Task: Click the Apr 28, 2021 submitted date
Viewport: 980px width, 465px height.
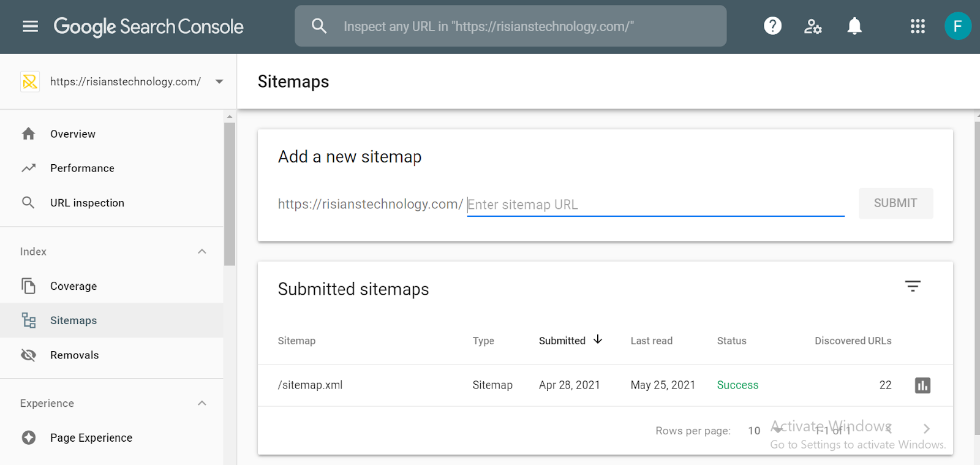Action: (x=570, y=385)
